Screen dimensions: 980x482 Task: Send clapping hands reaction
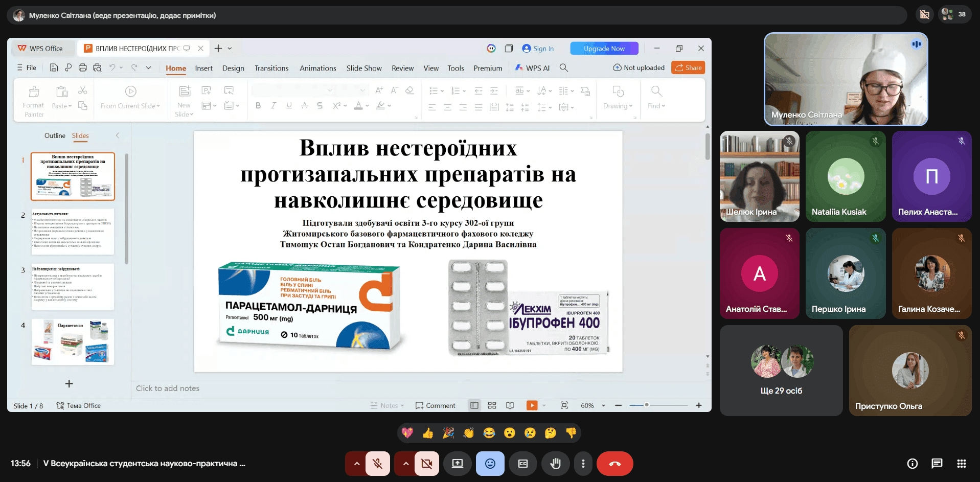coord(469,433)
